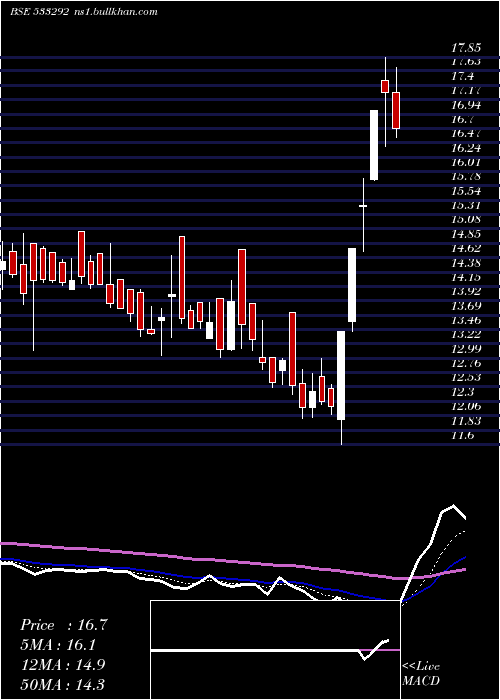500x700 pixels.
Task: Click the ns1.bullkhan.com watermark text
Action: click(116, 12)
